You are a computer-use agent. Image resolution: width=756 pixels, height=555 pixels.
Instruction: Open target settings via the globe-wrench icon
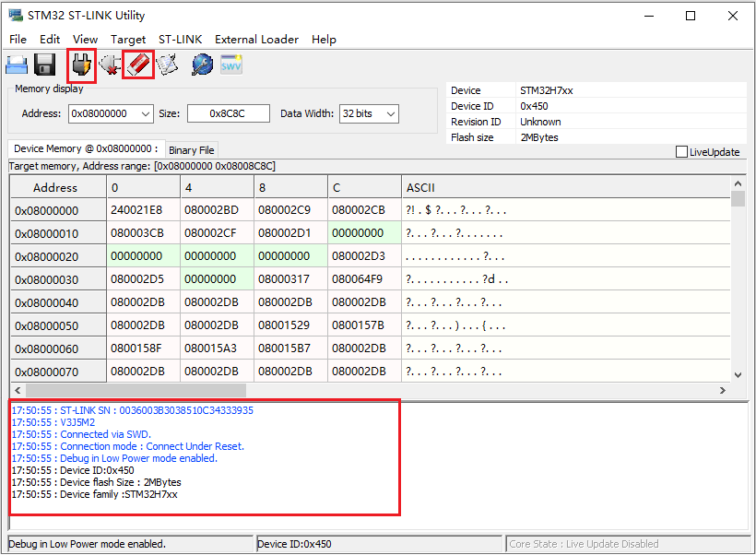click(x=201, y=64)
